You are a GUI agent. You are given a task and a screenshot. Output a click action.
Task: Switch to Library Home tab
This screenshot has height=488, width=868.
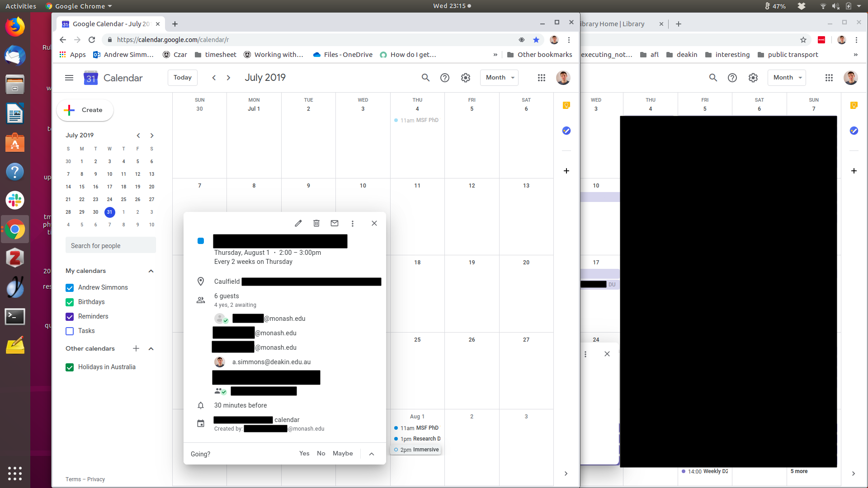[x=615, y=24]
